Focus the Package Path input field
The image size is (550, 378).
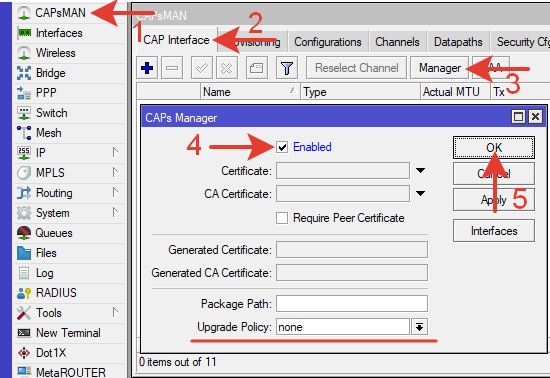pos(351,304)
